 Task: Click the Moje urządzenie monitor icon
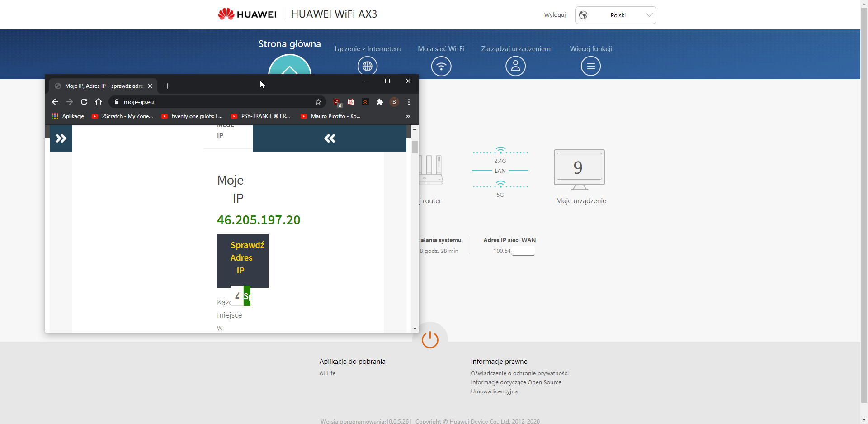tap(579, 170)
